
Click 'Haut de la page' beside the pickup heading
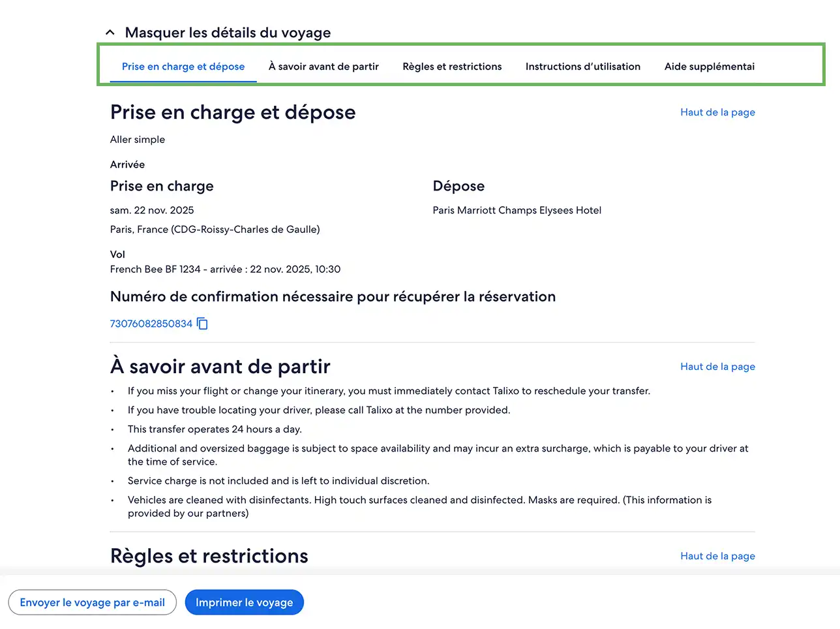pos(717,112)
